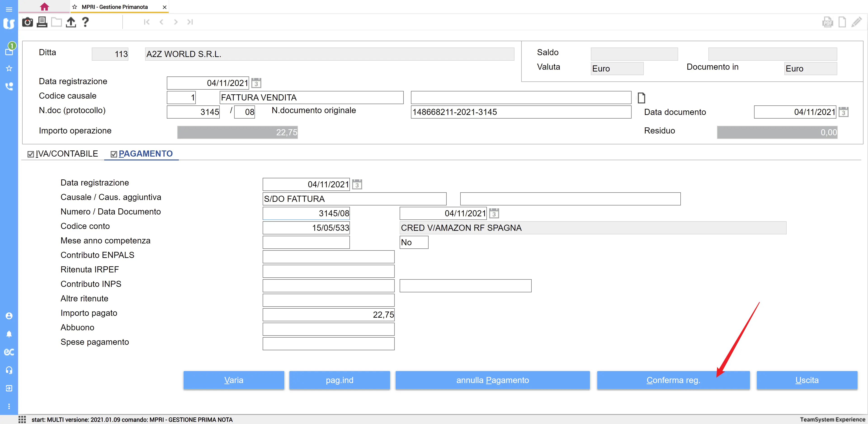Click the camera screenshot icon
This screenshot has height=424, width=868.
(x=27, y=22)
